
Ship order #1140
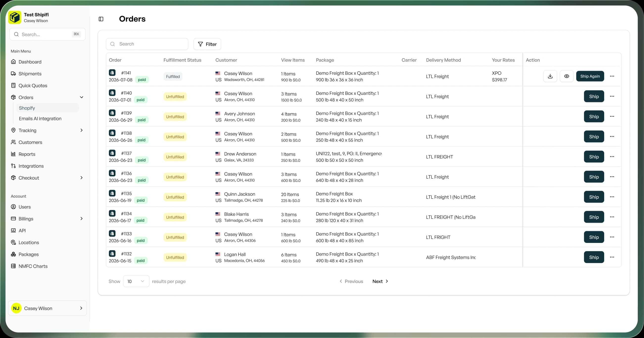(x=594, y=96)
